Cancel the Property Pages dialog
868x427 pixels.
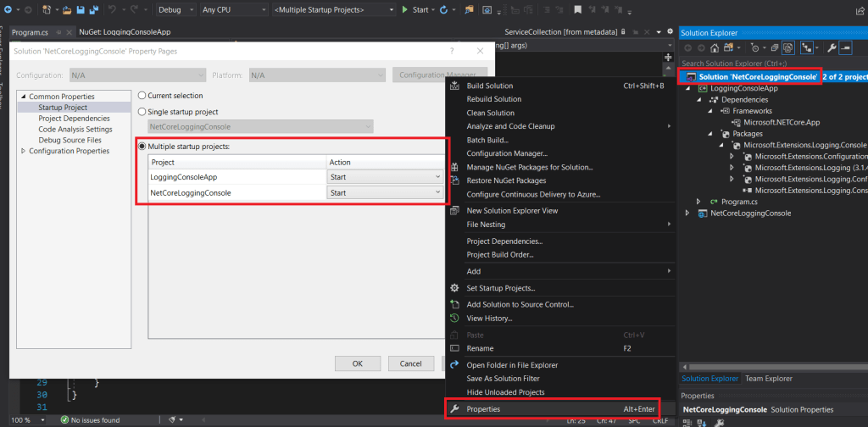[411, 363]
